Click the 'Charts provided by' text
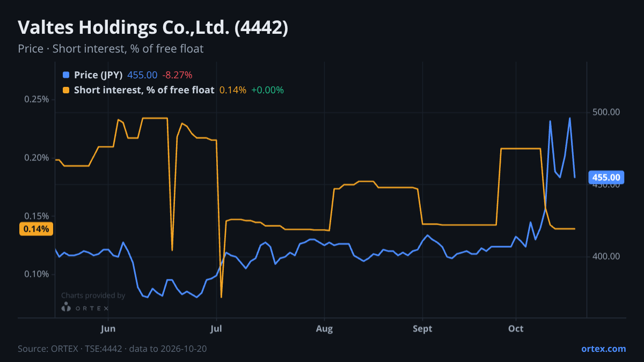 (93, 295)
